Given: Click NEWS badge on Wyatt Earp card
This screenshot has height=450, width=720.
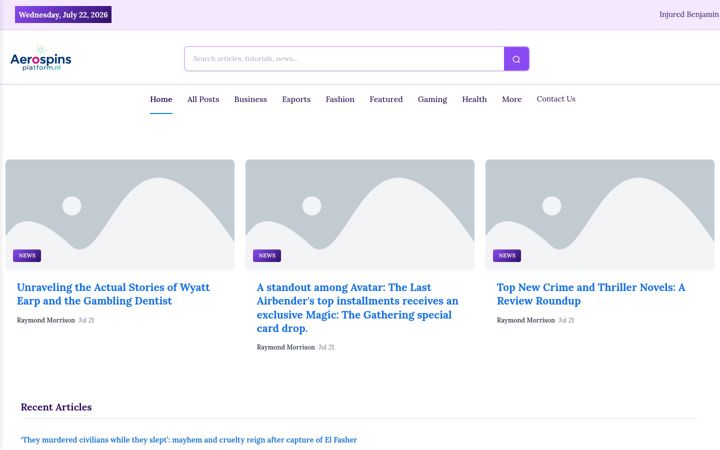Looking at the screenshot, I should click(27, 256).
